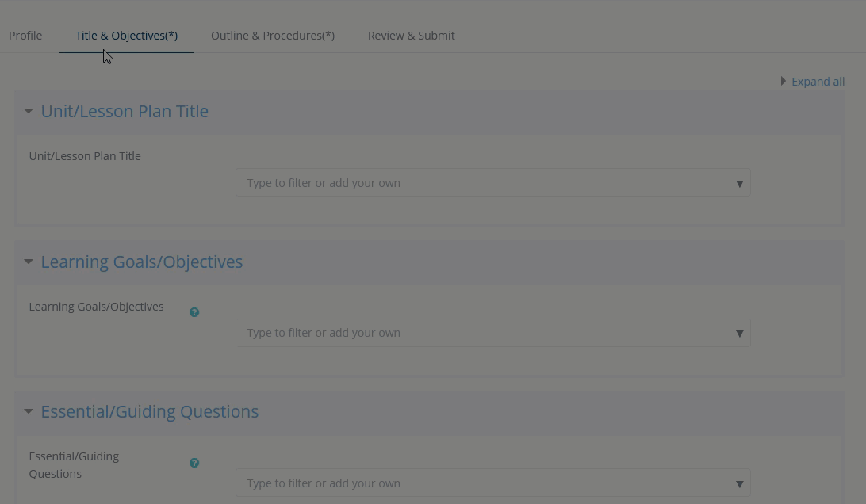Image resolution: width=866 pixels, height=504 pixels.
Task: Collapse the Essential/Guiding Questions section
Action: (x=29, y=411)
